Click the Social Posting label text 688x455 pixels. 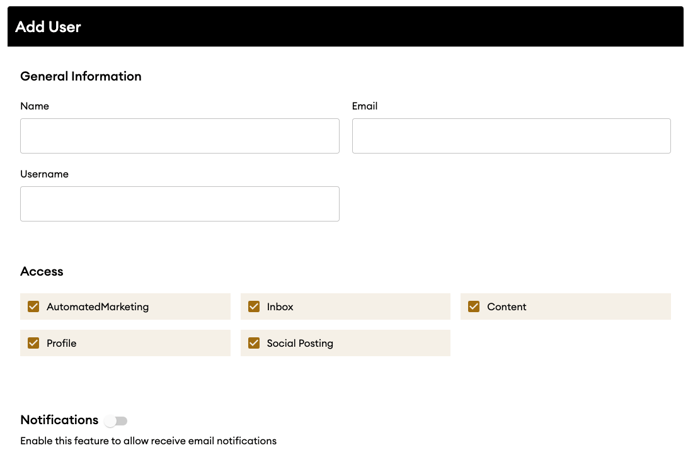point(300,343)
